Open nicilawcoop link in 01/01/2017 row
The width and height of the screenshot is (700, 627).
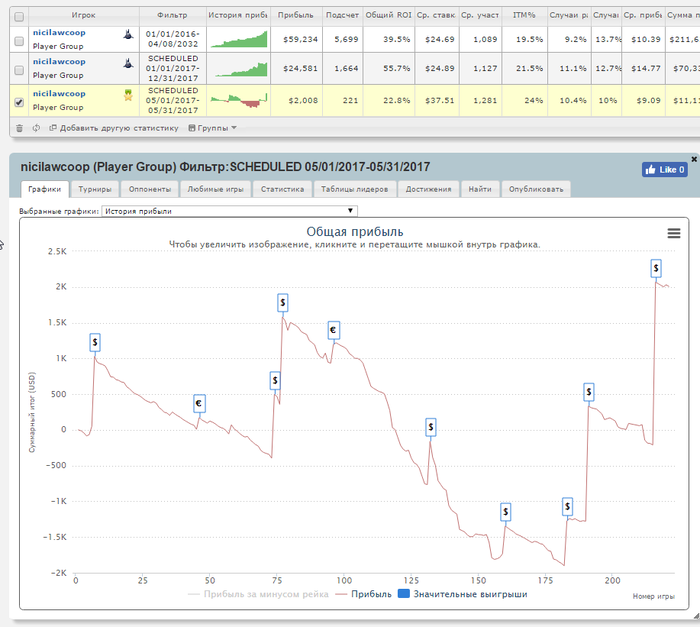click(59, 62)
